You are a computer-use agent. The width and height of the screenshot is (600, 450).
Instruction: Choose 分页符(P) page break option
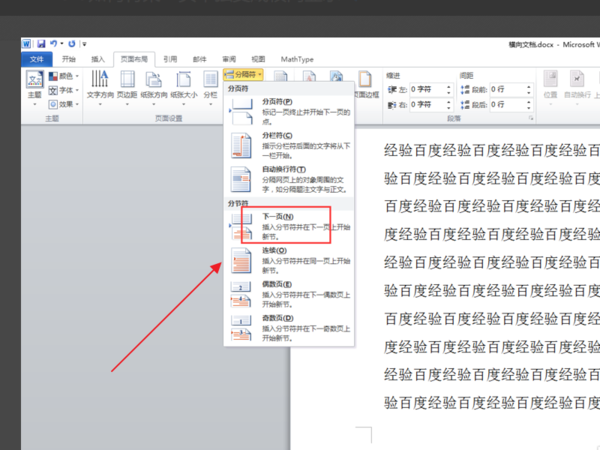coord(289,111)
